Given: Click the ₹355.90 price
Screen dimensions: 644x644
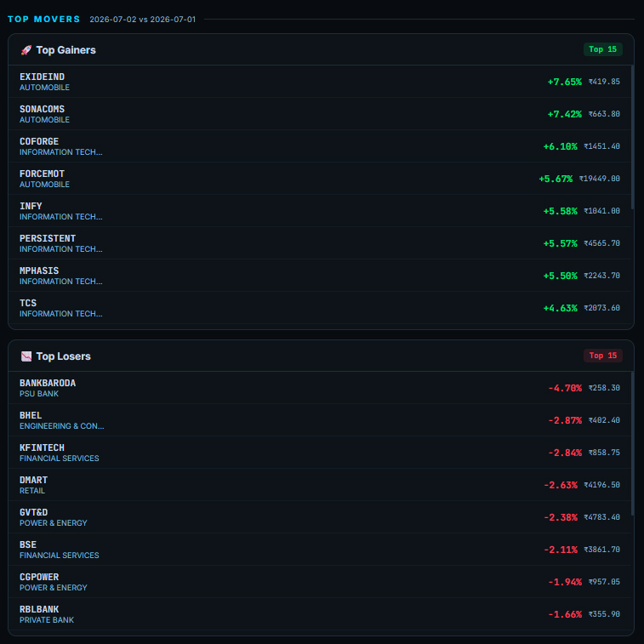Looking at the screenshot, I should [604, 613].
